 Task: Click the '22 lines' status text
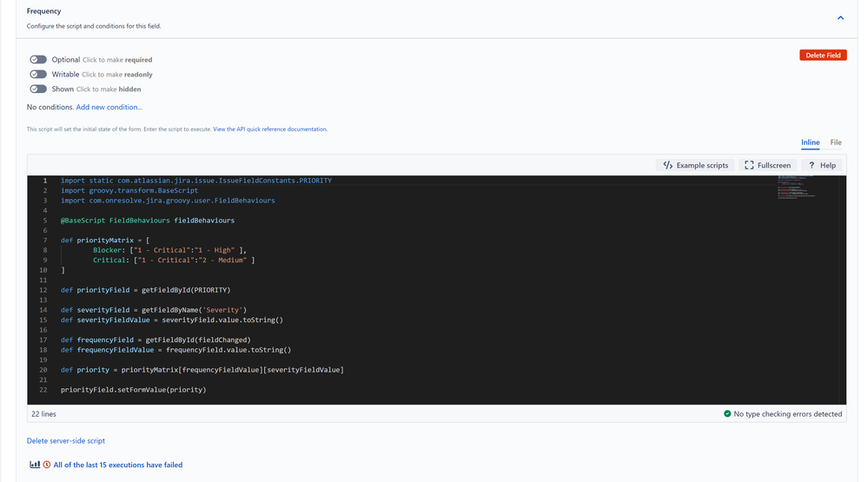43,414
